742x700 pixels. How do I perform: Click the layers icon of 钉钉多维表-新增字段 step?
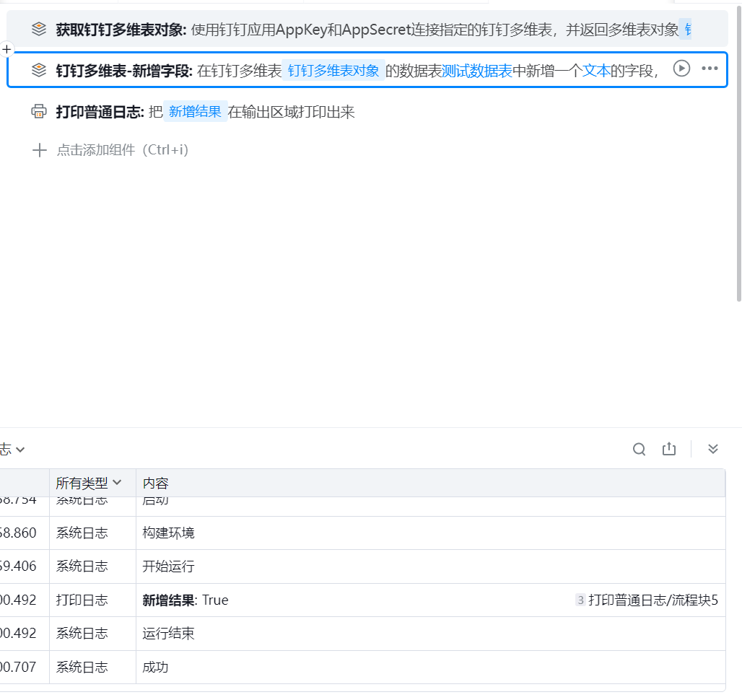pyautogui.click(x=39, y=70)
